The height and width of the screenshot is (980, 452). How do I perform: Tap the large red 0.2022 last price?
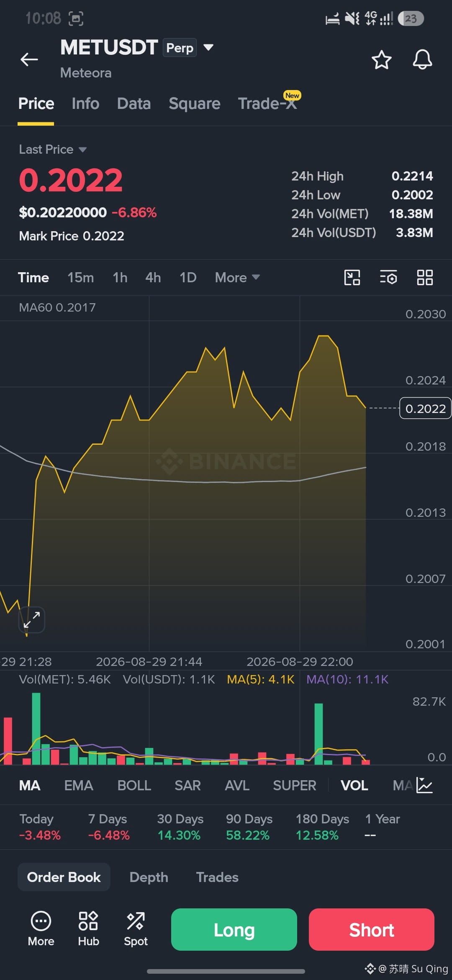tap(71, 180)
